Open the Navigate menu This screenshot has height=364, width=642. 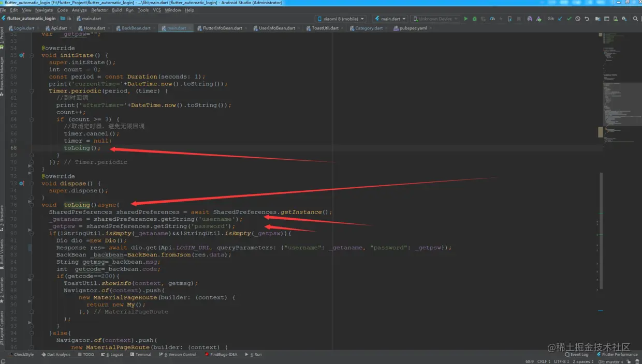[x=44, y=10]
